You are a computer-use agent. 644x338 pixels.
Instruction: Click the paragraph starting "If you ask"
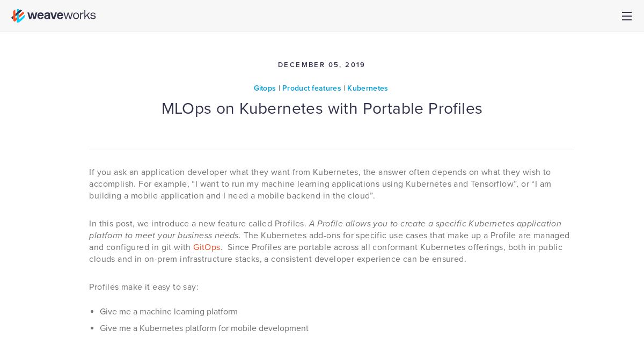(x=320, y=184)
